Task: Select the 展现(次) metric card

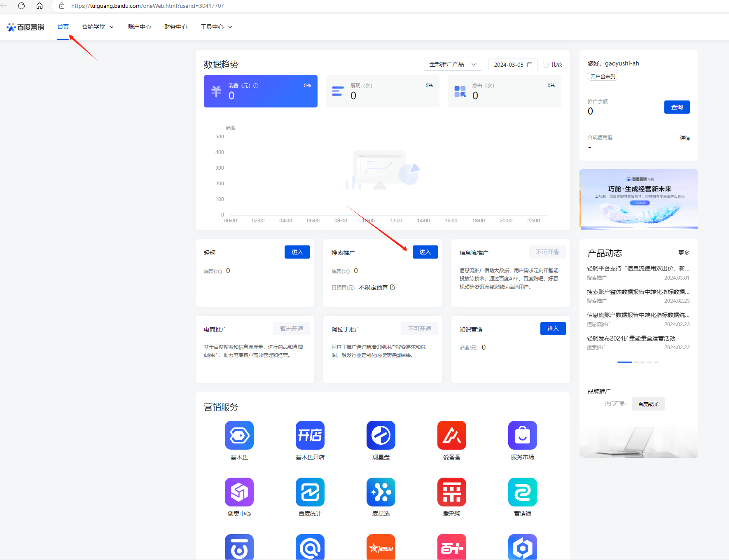Action: coord(383,91)
